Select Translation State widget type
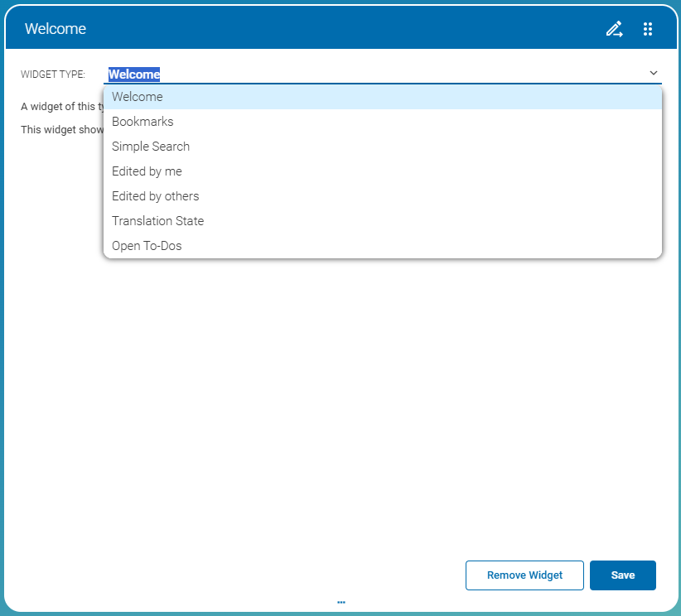 click(x=157, y=221)
